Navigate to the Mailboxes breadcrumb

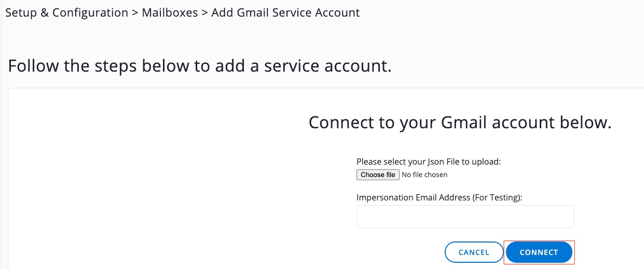[x=170, y=13]
